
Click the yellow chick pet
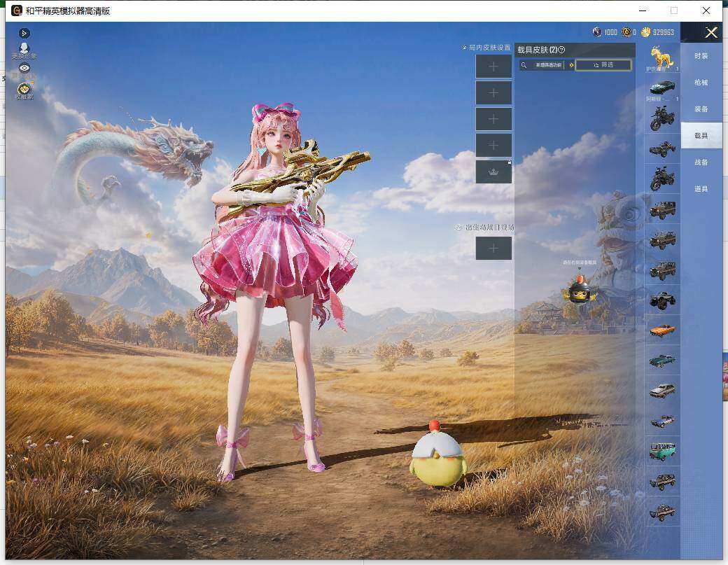[437, 455]
